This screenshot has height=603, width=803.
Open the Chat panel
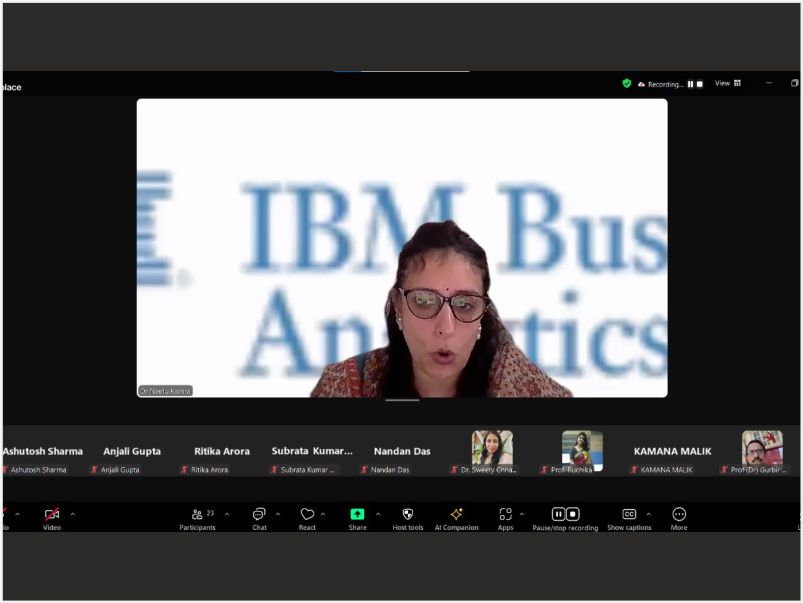(x=259, y=515)
